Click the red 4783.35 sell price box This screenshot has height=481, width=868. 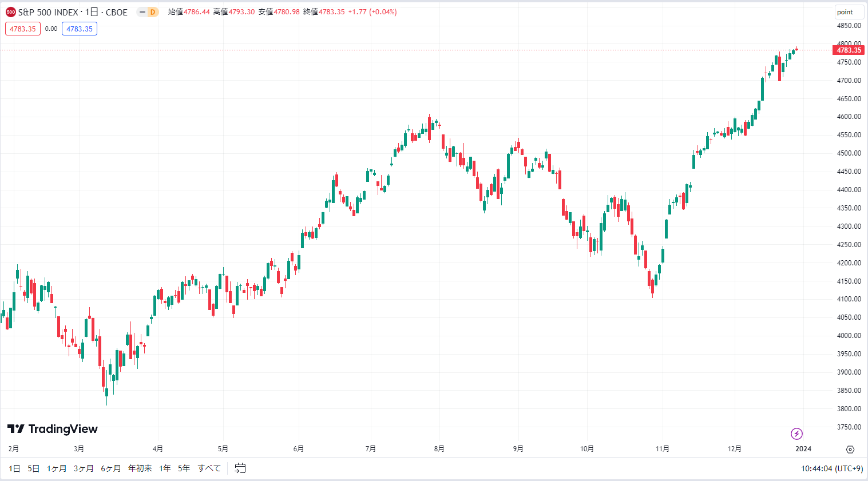pyautogui.click(x=23, y=29)
